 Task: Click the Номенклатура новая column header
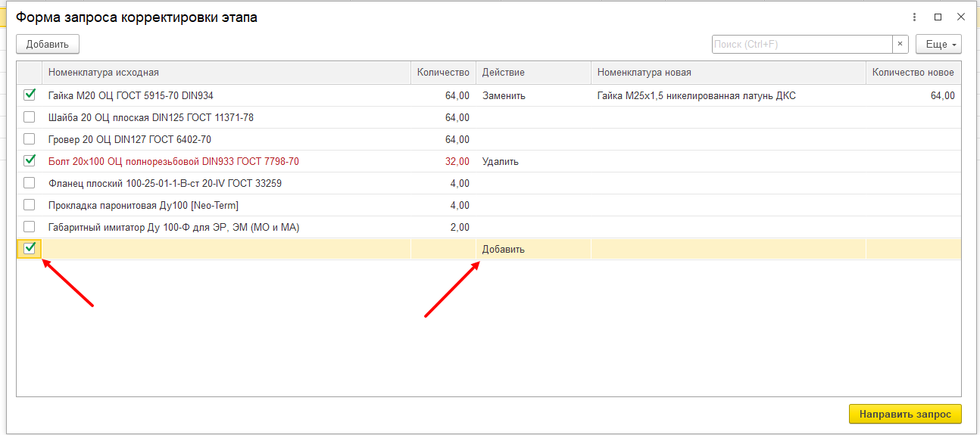coord(729,73)
